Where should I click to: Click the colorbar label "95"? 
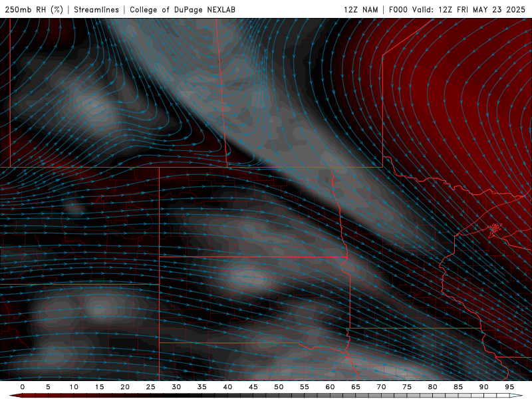click(509, 387)
